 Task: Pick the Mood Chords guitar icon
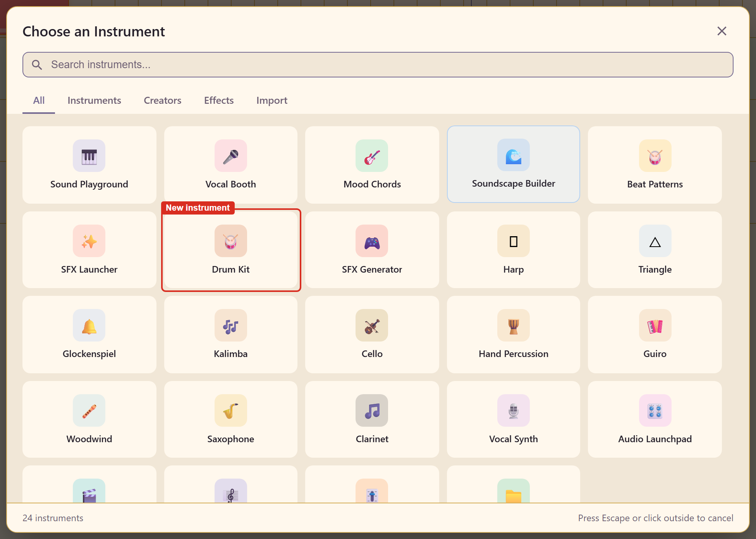point(372,156)
